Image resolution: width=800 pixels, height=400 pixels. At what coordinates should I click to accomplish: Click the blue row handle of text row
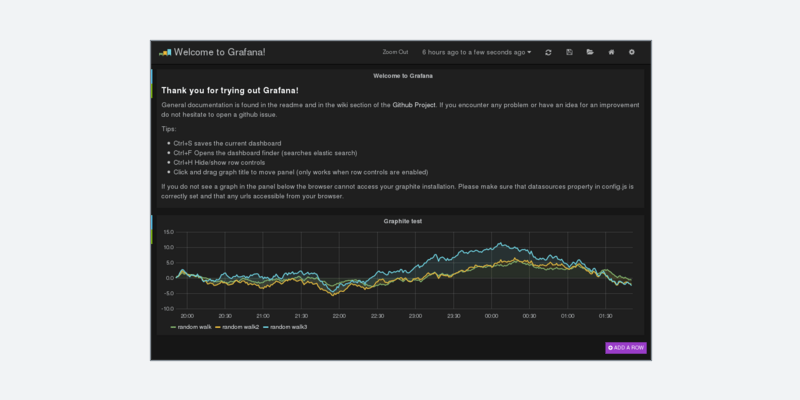pos(152,76)
